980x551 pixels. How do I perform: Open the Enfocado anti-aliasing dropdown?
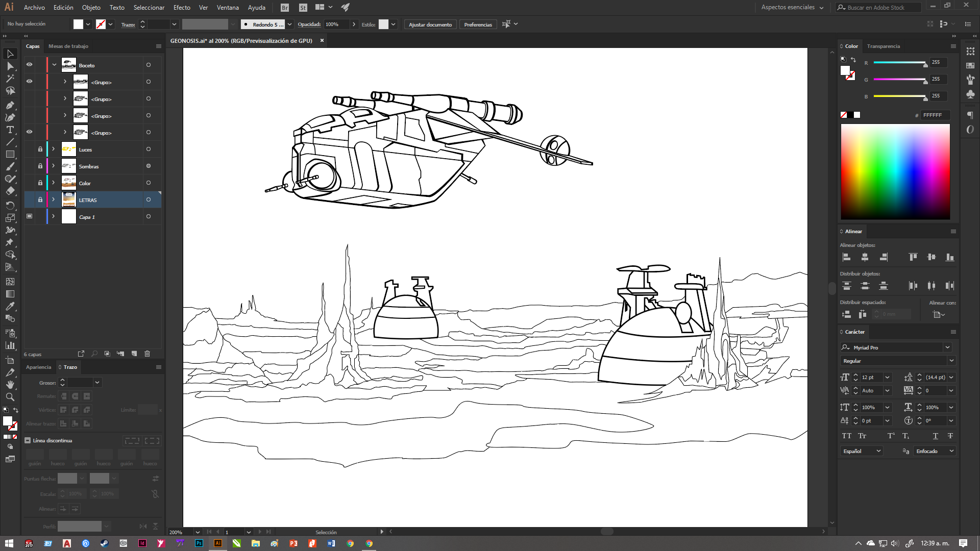[x=935, y=451]
